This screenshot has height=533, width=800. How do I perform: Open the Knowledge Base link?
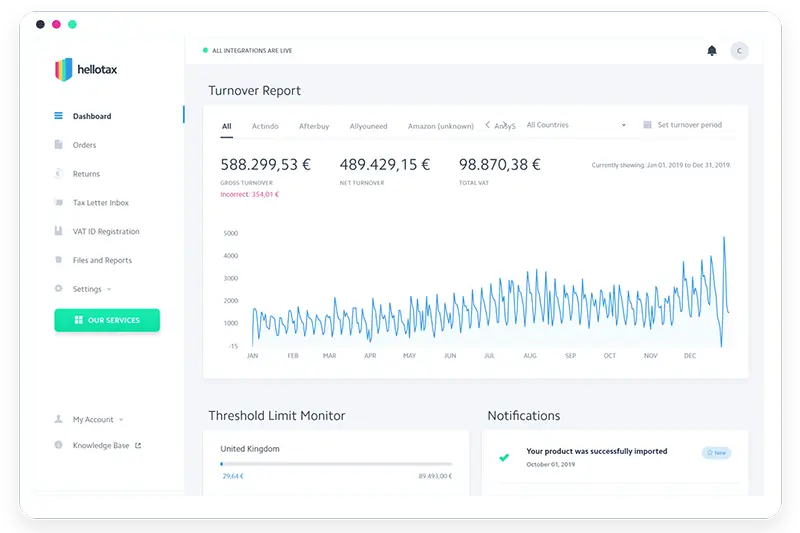pos(101,445)
